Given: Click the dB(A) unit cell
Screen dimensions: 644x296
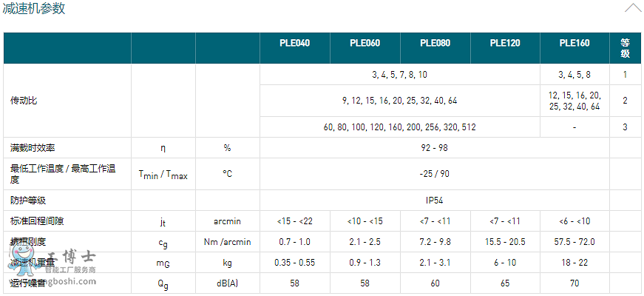Looking at the screenshot, I should (x=227, y=283).
